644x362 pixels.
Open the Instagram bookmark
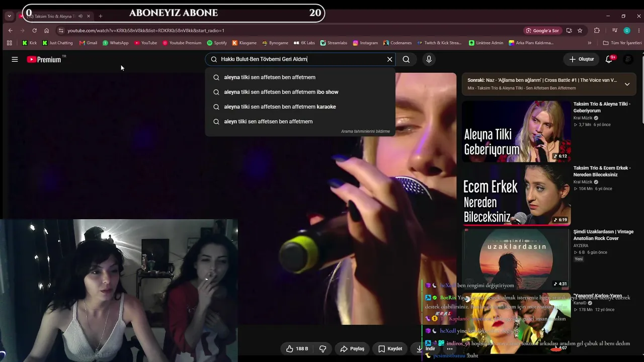365,43
